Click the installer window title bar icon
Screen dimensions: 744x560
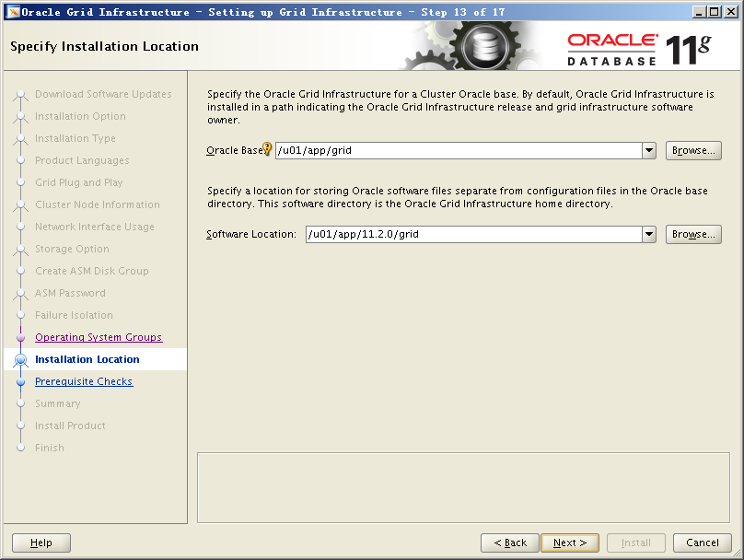(12, 12)
